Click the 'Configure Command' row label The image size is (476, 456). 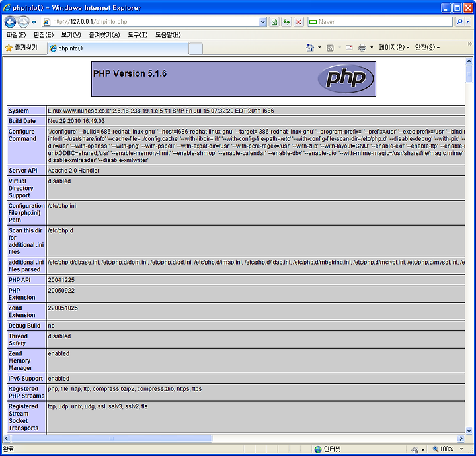tap(22, 135)
